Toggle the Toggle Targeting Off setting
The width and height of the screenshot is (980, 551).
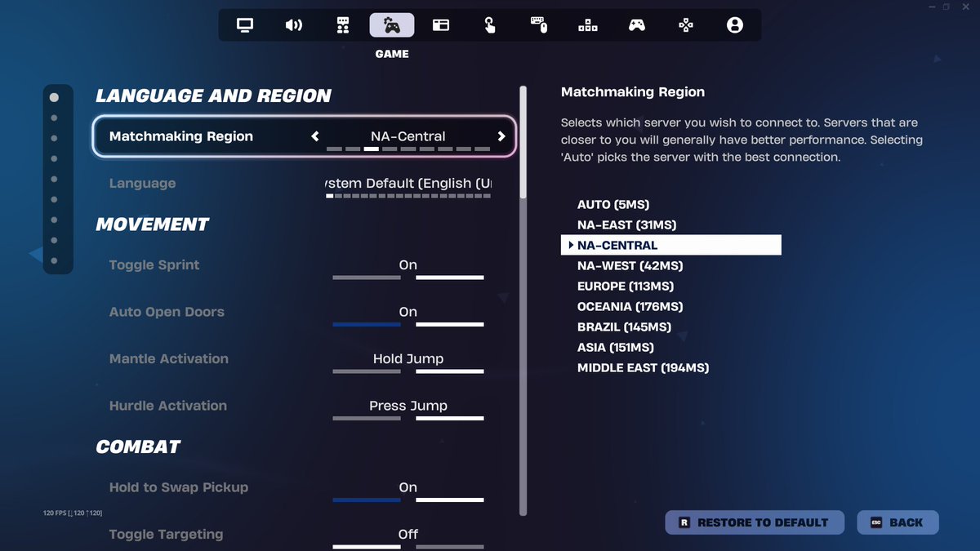pos(408,538)
